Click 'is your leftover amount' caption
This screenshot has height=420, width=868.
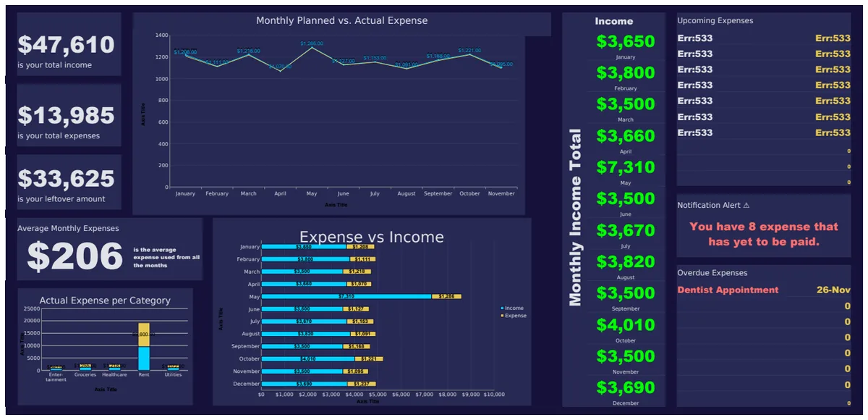[x=61, y=199]
